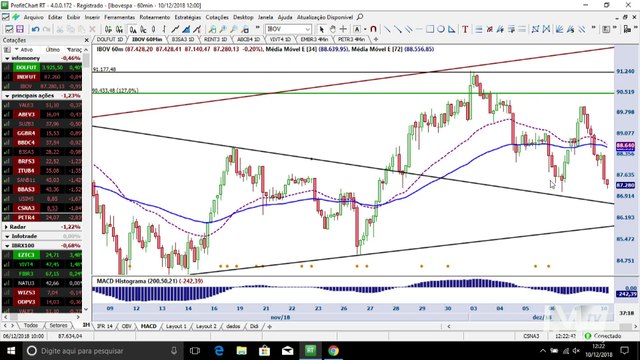The image size is (640, 360).
Task: Add a new indicator layout tab
Action: pos(269,326)
